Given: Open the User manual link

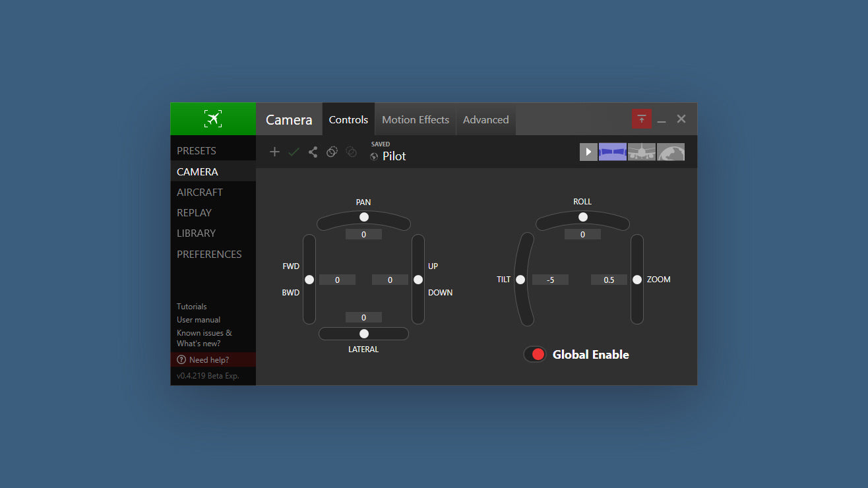Looking at the screenshot, I should click(199, 320).
